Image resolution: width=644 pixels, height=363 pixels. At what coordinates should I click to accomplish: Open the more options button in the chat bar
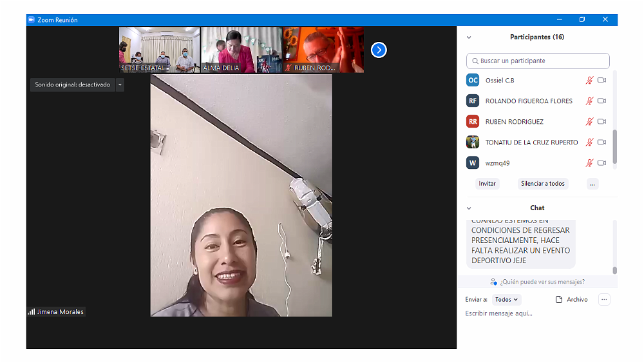click(603, 300)
